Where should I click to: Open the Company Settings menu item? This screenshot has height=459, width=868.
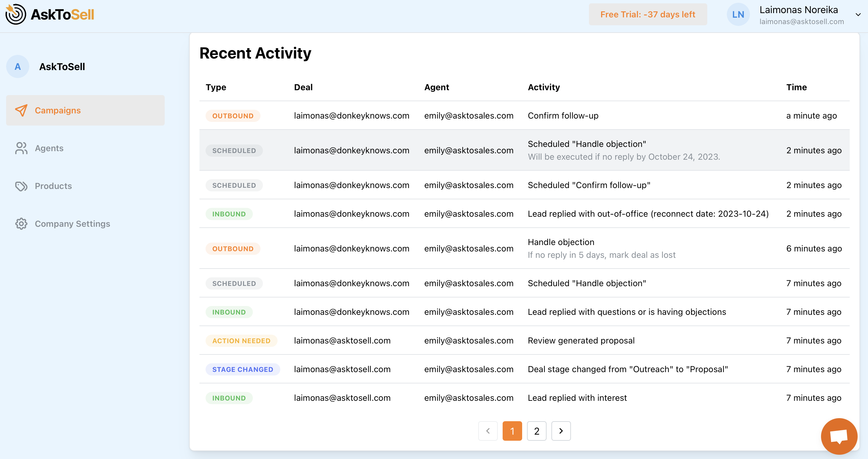[73, 224]
